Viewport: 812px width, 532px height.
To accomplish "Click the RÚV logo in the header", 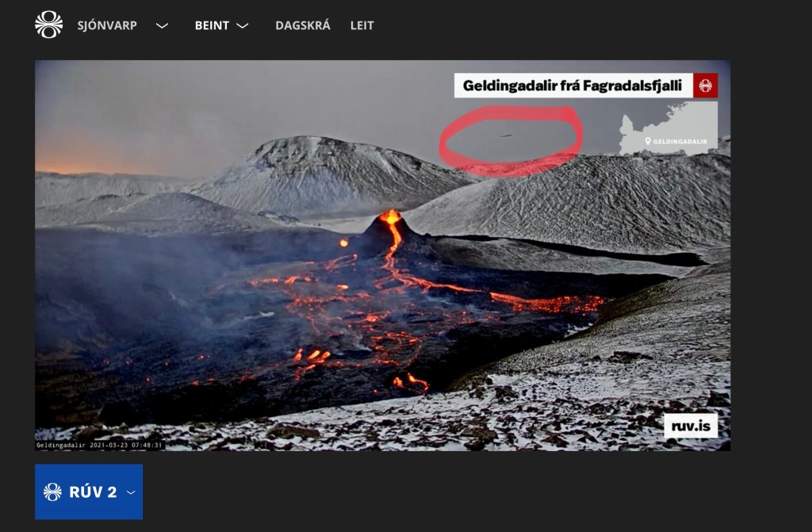I will coord(48,25).
